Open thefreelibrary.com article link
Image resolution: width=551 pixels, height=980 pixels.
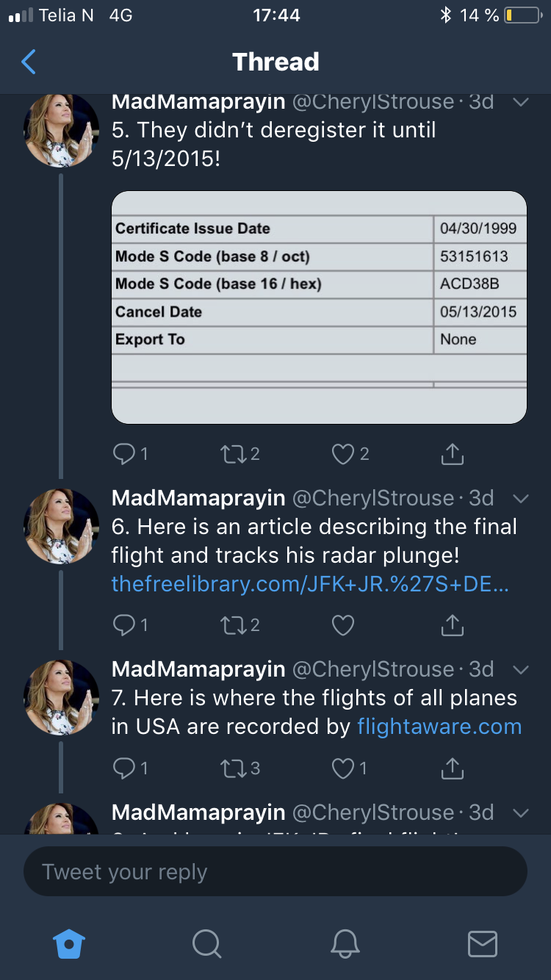click(310, 584)
